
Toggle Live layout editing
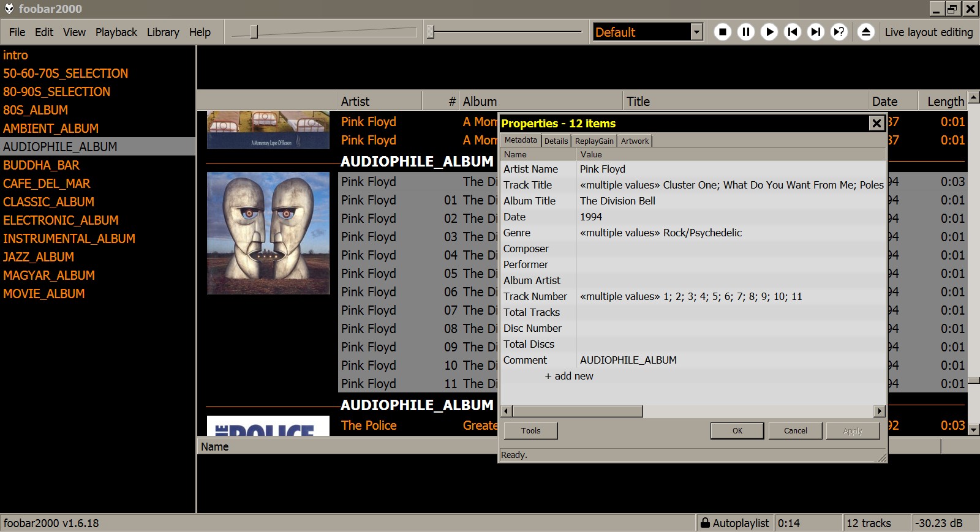coord(929,32)
